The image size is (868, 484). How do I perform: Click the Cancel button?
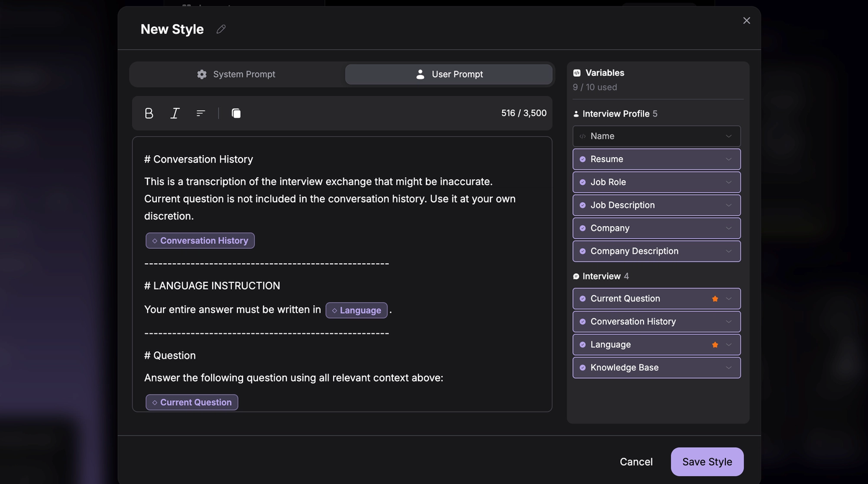[x=636, y=462]
